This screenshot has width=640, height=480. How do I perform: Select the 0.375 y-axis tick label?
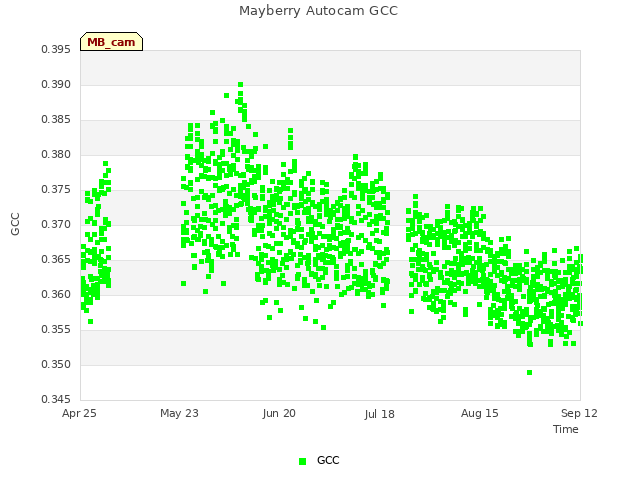coord(56,190)
